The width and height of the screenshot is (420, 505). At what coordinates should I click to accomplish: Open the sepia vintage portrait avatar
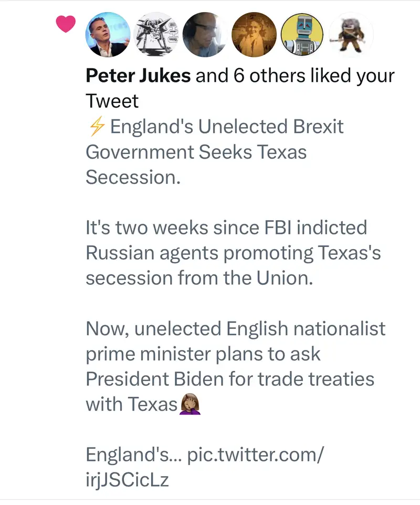[x=253, y=35]
